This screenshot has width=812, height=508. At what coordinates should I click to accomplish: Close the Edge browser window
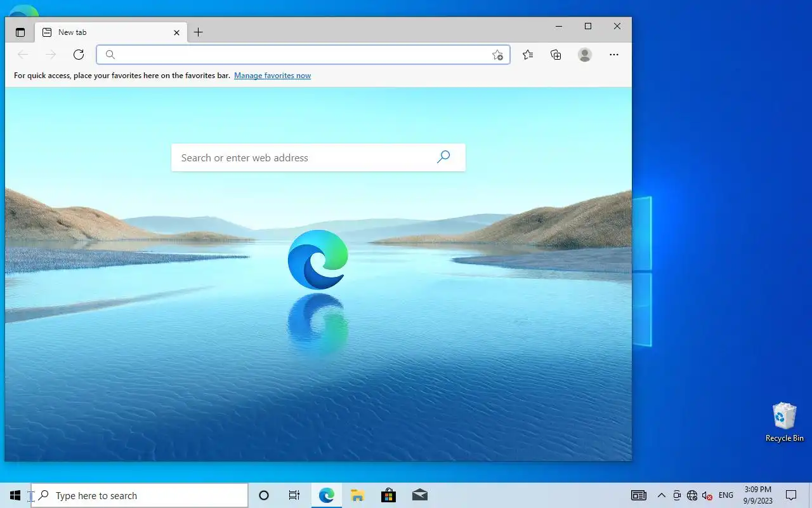pyautogui.click(x=617, y=27)
